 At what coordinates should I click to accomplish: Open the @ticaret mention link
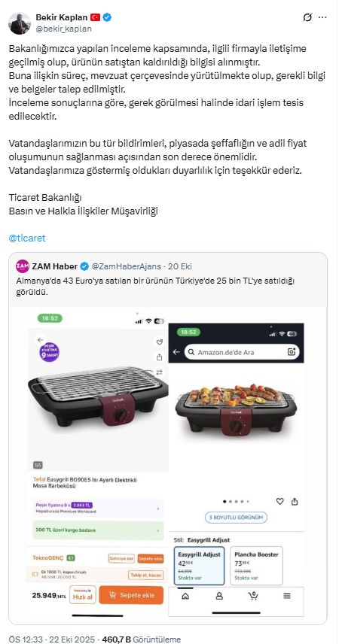pyautogui.click(x=27, y=238)
